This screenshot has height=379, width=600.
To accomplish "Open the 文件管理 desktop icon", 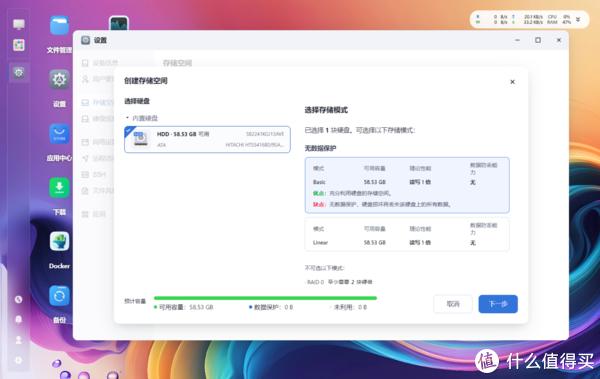I will coord(59,26).
